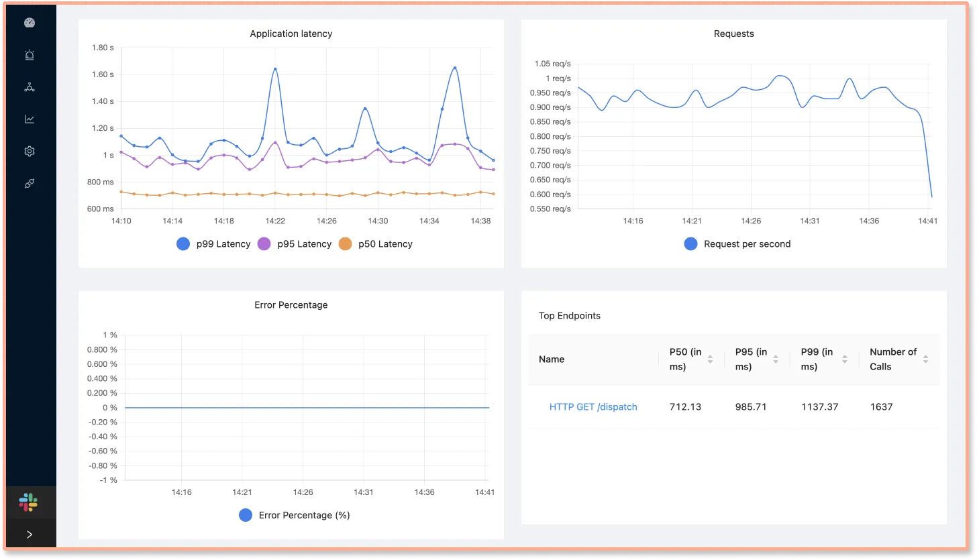Sort the table by P50 column arrows
Screen dimensions: 977x560
[710, 359]
